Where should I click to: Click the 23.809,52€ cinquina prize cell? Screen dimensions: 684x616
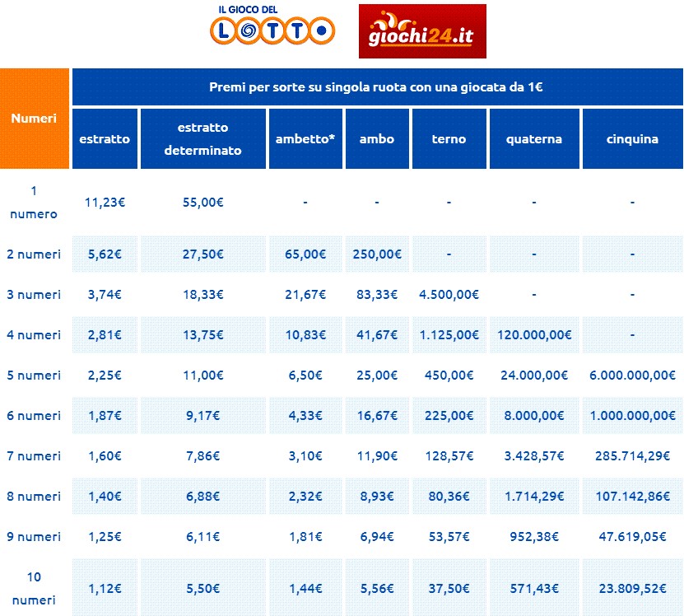pos(632,588)
